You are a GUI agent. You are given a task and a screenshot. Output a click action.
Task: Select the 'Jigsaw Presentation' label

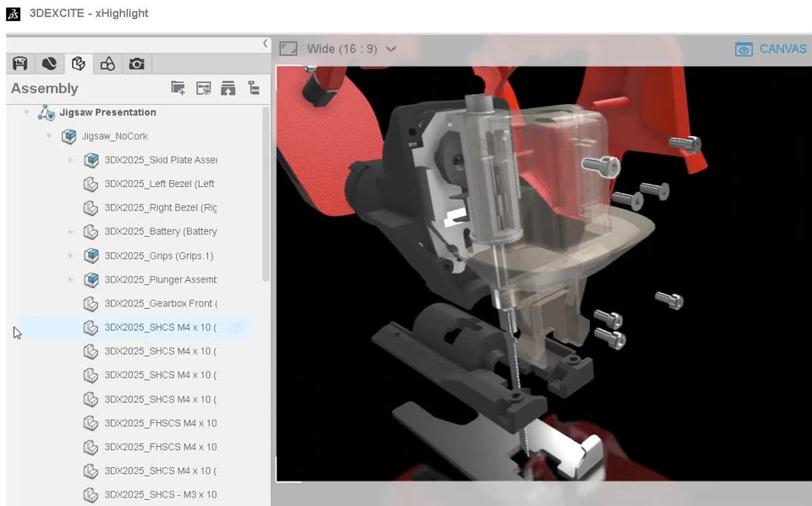click(x=107, y=113)
